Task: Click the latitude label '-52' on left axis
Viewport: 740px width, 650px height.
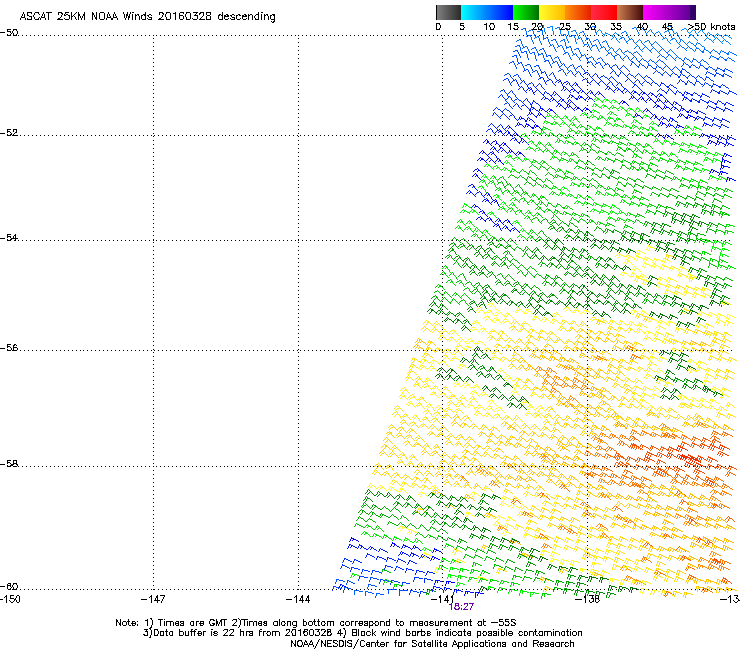Action: [x=9, y=133]
